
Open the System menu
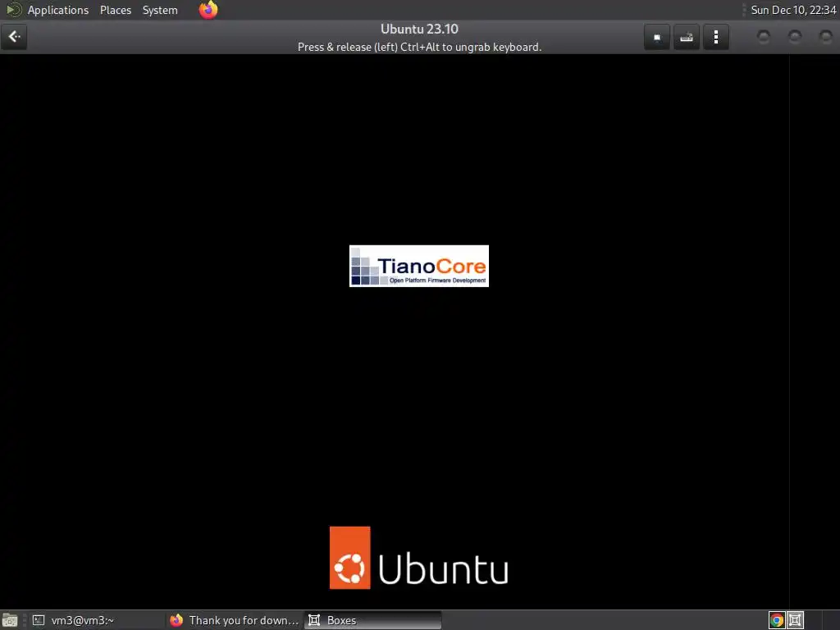160,10
